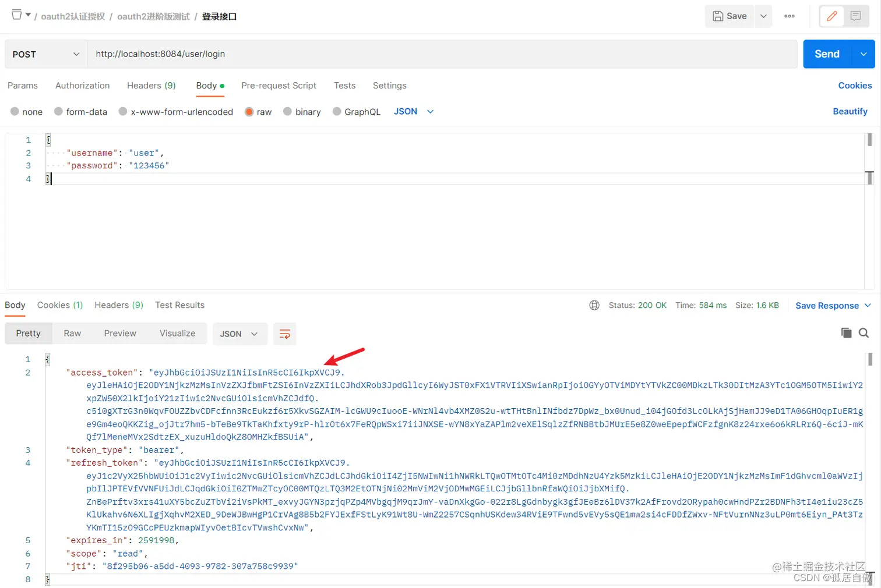881x588 pixels.
Task: Open the breadcrumb collection dropdown arrow
Action: (x=28, y=15)
